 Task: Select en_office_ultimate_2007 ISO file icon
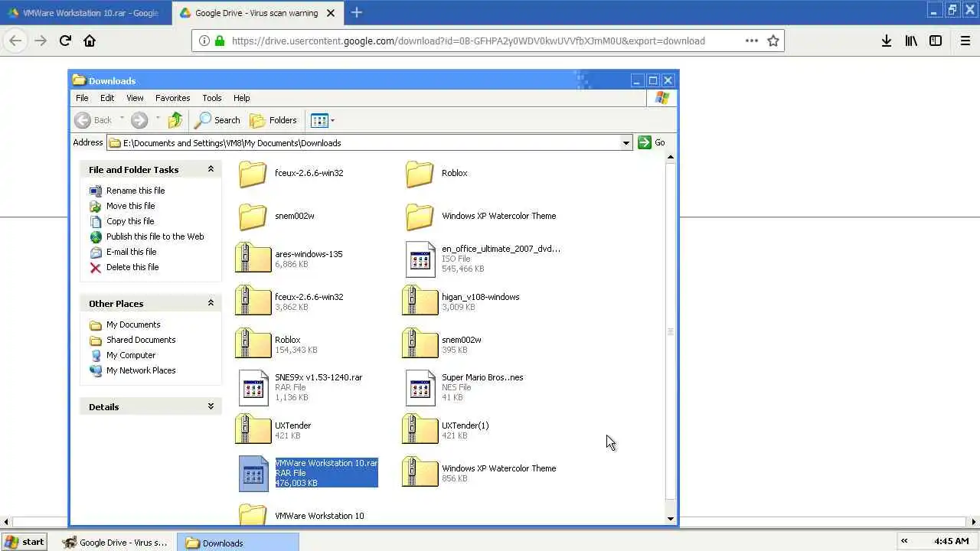click(x=420, y=259)
